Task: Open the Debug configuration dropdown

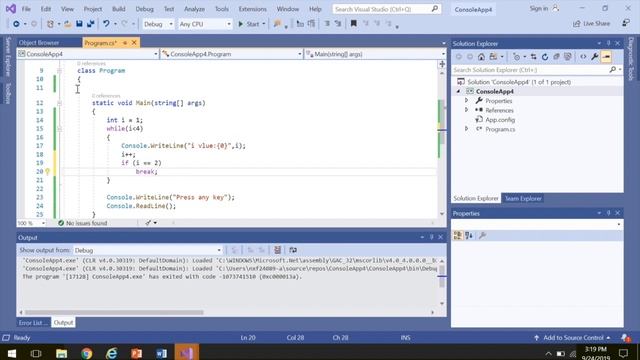Action: (158, 24)
